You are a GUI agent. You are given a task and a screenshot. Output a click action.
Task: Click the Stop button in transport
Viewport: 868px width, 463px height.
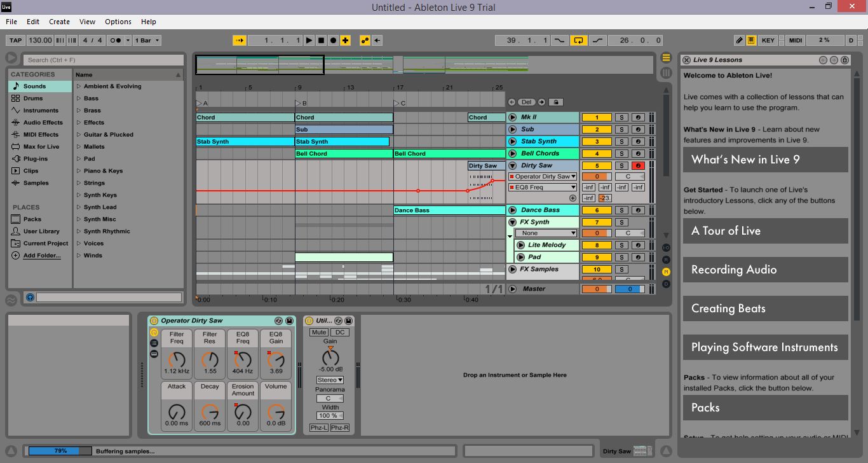(321, 40)
